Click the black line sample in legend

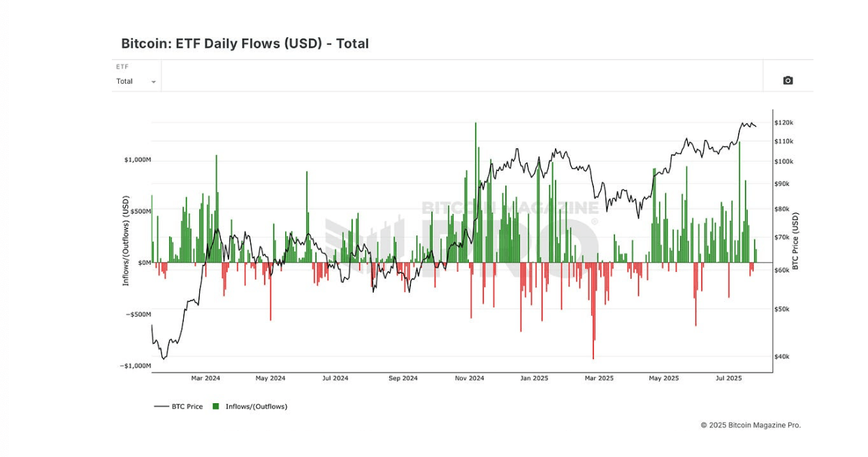click(x=161, y=407)
